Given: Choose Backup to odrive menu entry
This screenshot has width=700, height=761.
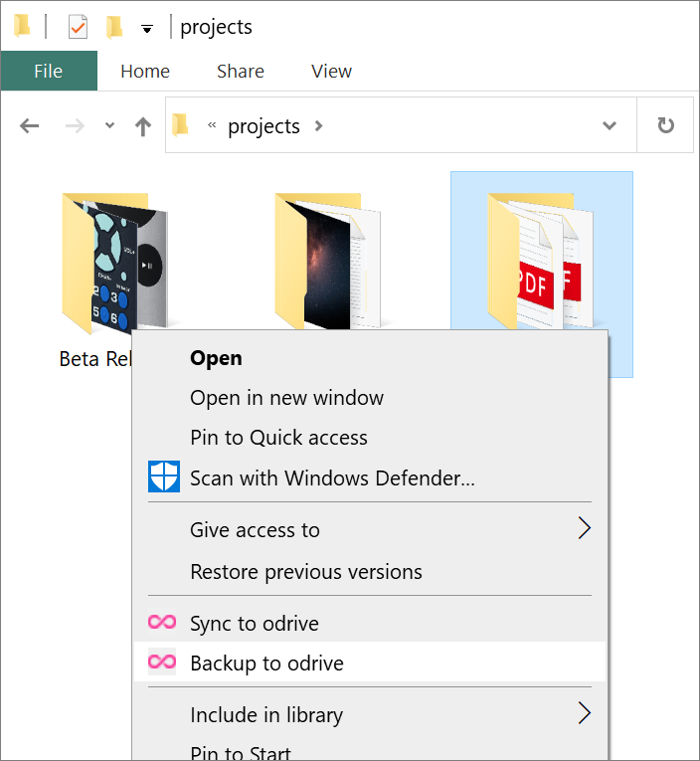Looking at the screenshot, I should point(266,664).
